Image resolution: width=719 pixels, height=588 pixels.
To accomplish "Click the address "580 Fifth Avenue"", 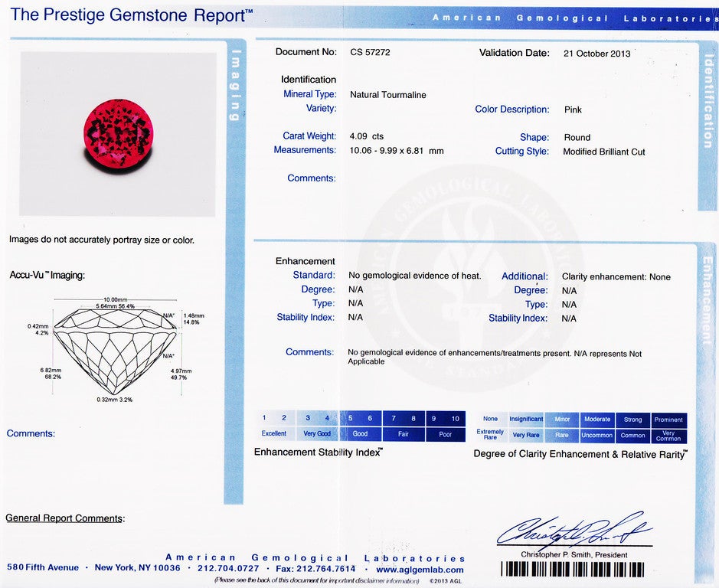I will pos(43,567).
